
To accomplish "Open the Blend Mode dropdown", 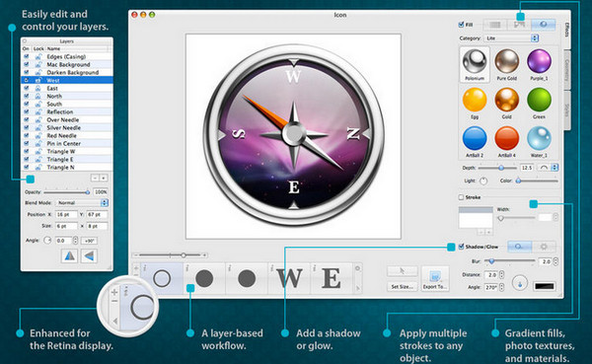I will [x=82, y=203].
